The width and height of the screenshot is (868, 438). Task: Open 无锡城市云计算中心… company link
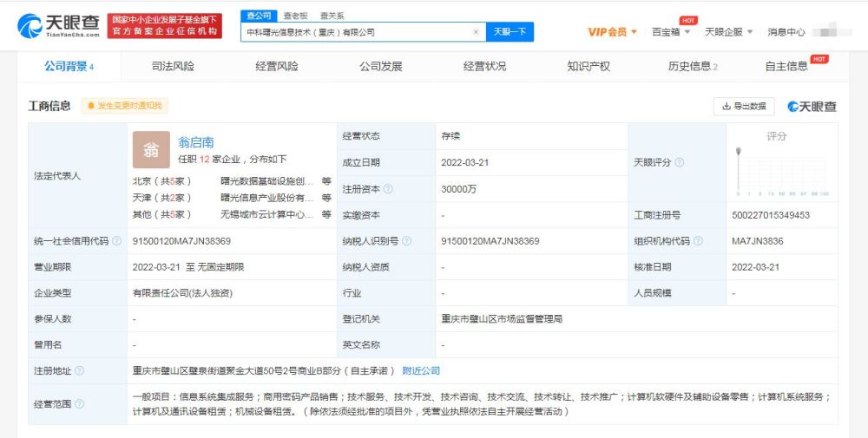pos(267,214)
